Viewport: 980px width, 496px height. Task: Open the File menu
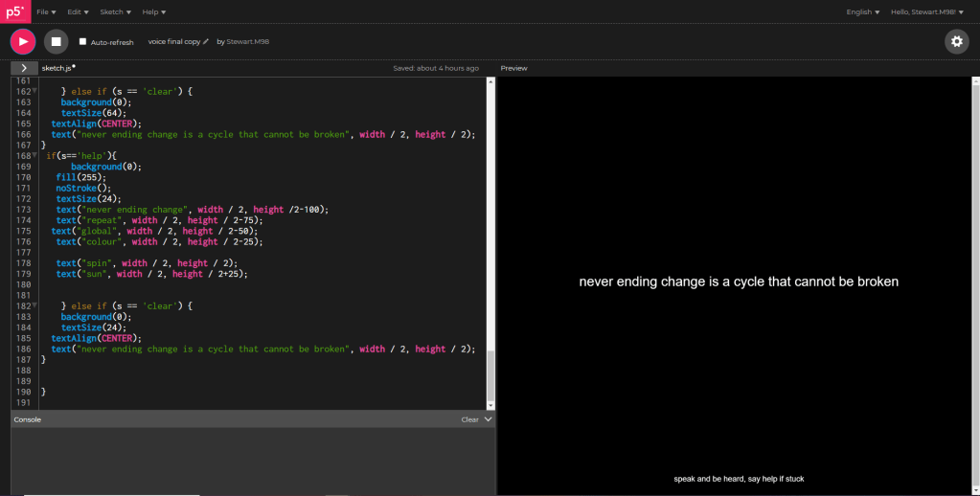(46, 11)
